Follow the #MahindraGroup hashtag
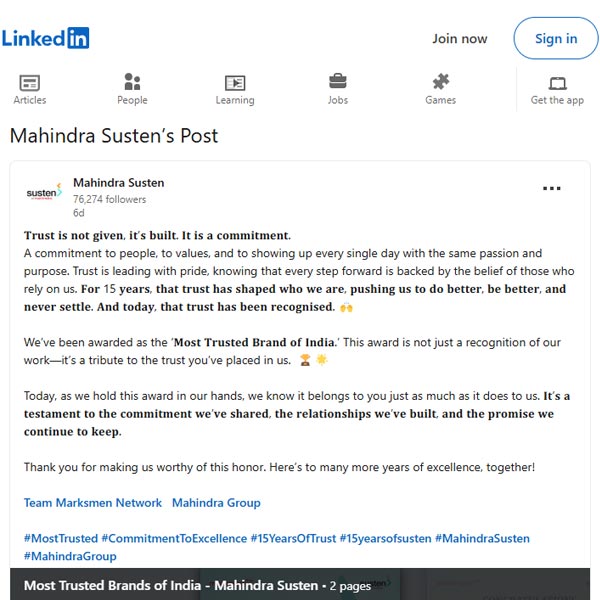This screenshot has height=600, width=600. [70, 556]
